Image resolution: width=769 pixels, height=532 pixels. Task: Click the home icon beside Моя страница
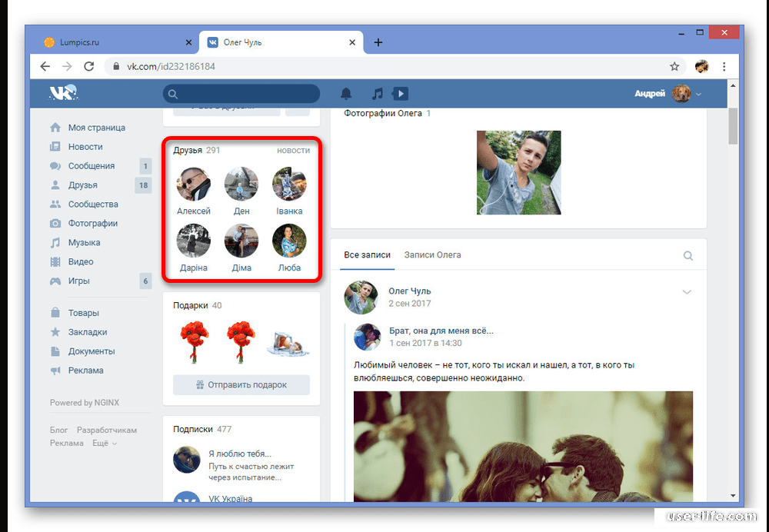55,128
